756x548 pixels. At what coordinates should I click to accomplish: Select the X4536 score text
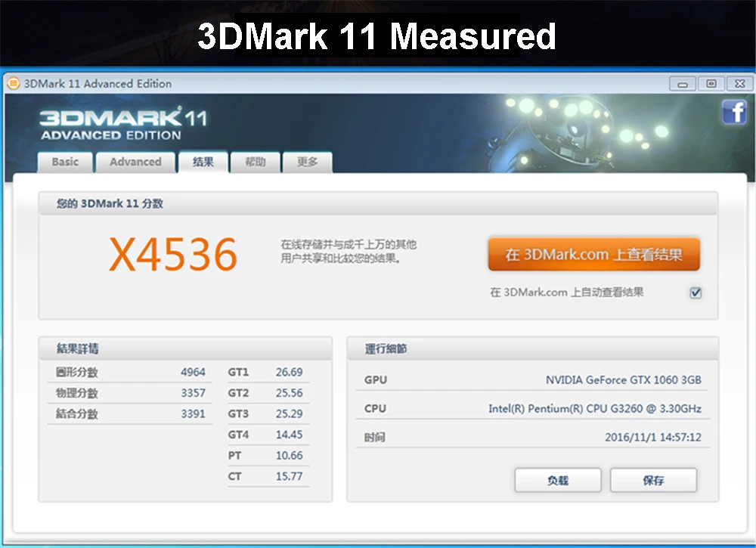click(173, 254)
